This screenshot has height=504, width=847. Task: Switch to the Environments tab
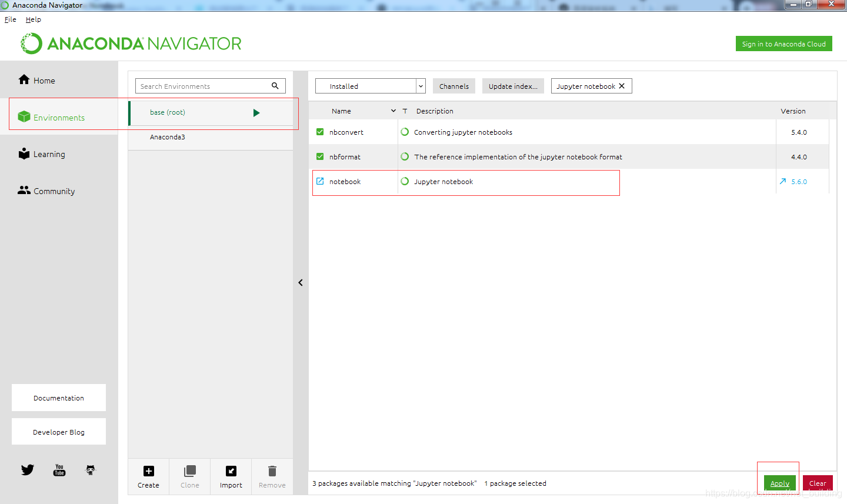59,117
